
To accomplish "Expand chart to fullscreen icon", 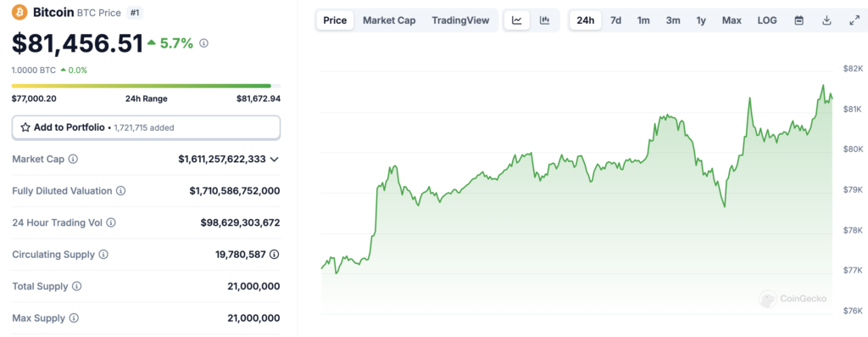I will tap(854, 20).
